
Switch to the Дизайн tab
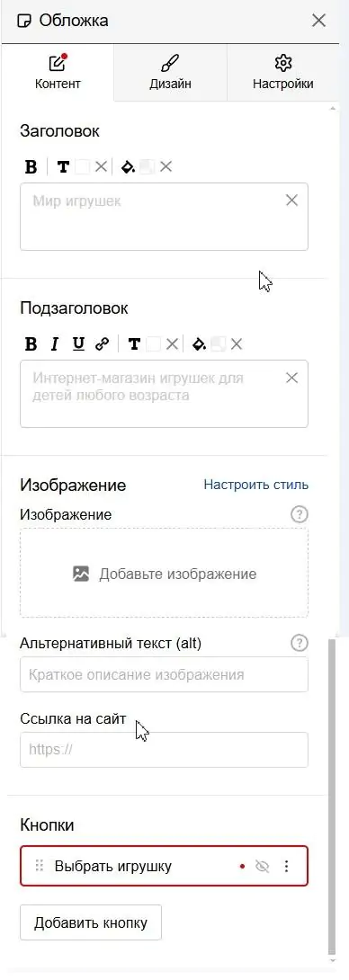pos(170,73)
